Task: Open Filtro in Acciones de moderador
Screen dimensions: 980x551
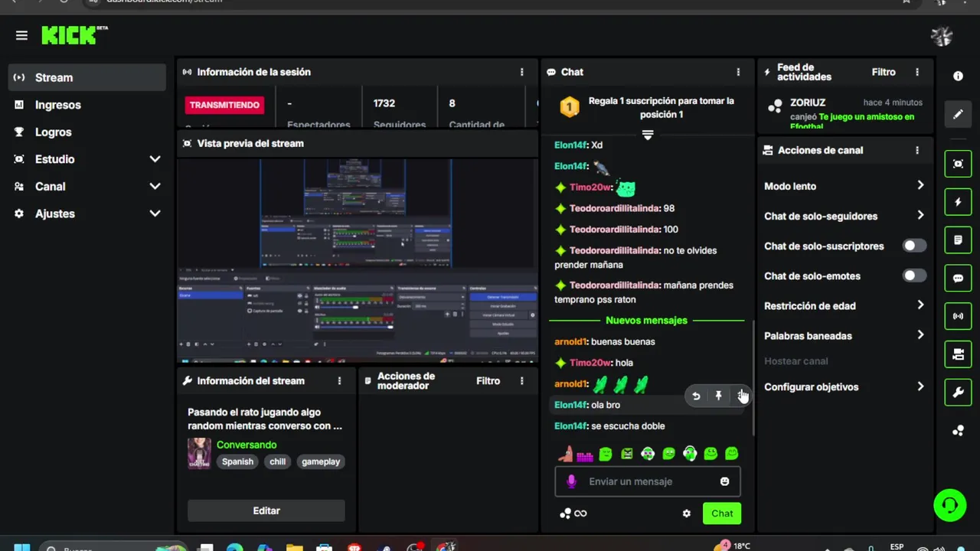Action: (x=488, y=380)
